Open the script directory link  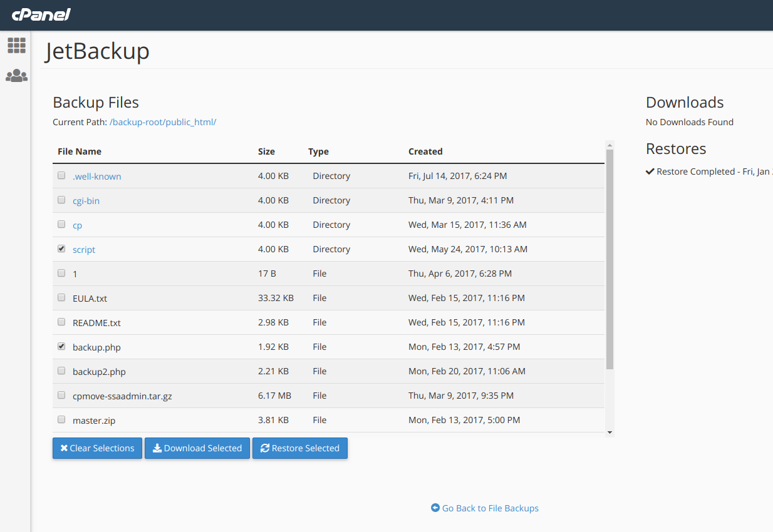pos(84,250)
